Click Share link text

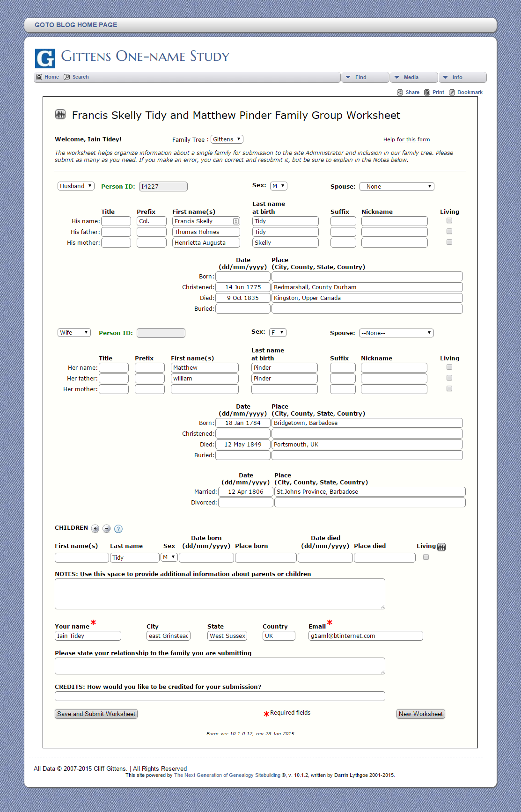tap(412, 93)
